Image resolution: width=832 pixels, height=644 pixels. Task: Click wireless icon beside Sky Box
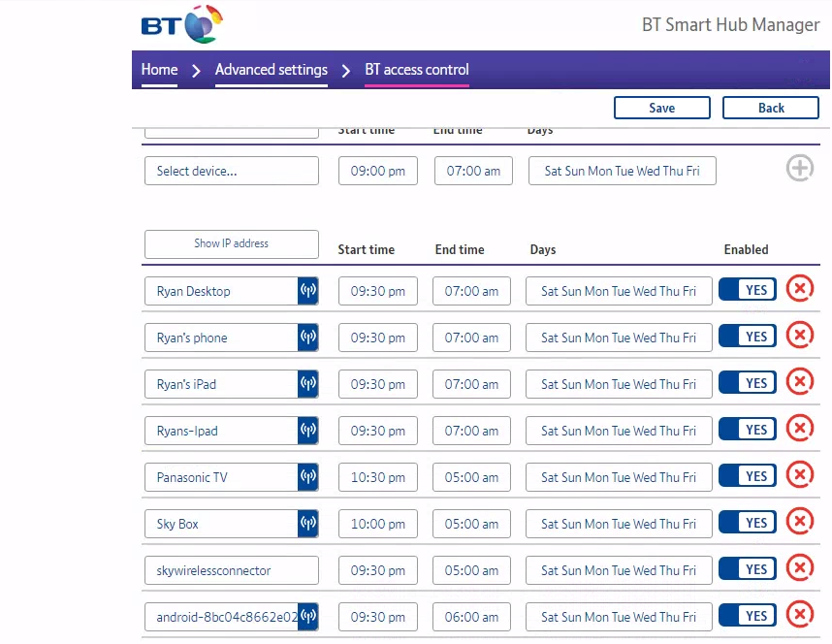point(307,524)
